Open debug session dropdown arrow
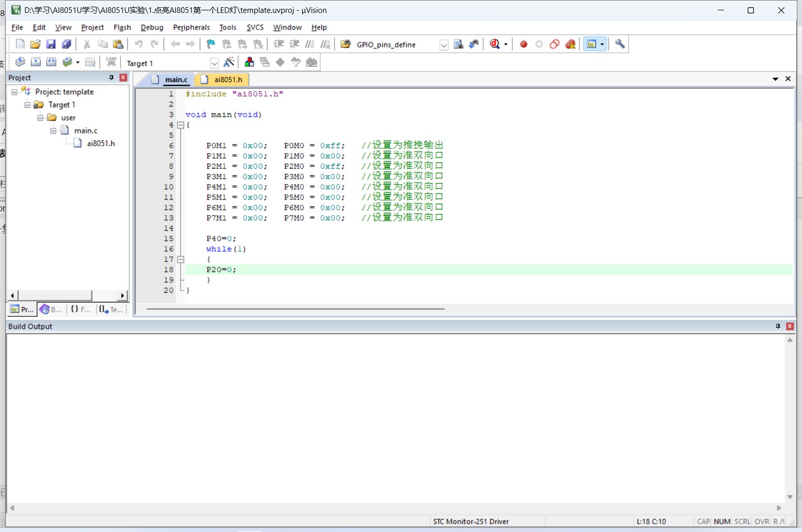 (506, 44)
